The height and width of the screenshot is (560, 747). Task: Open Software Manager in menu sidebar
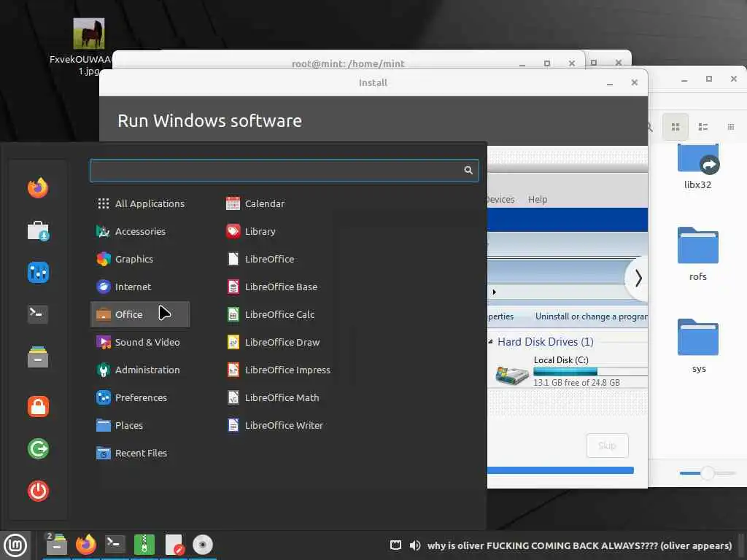[38, 231]
